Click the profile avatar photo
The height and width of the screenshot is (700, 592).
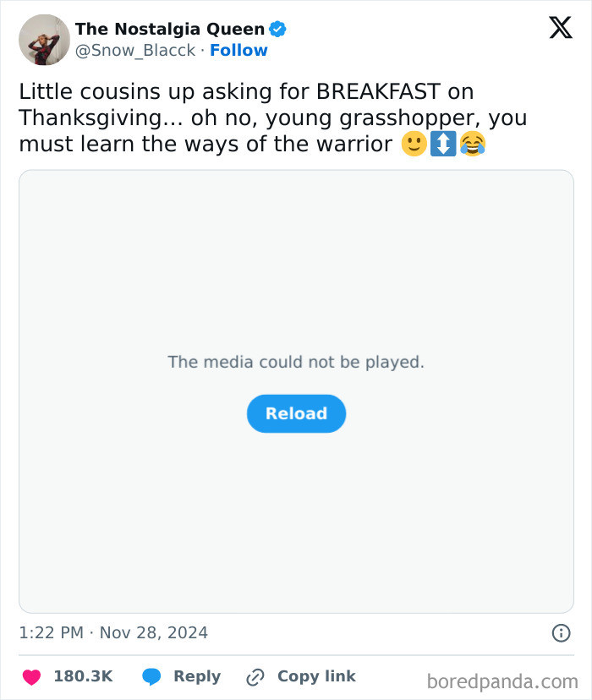tap(43, 39)
